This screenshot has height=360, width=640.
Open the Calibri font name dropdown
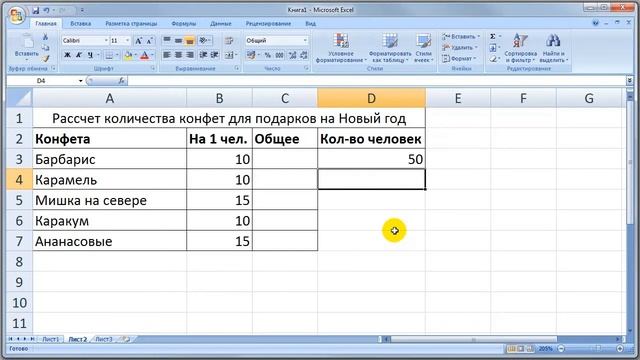pyautogui.click(x=106, y=40)
